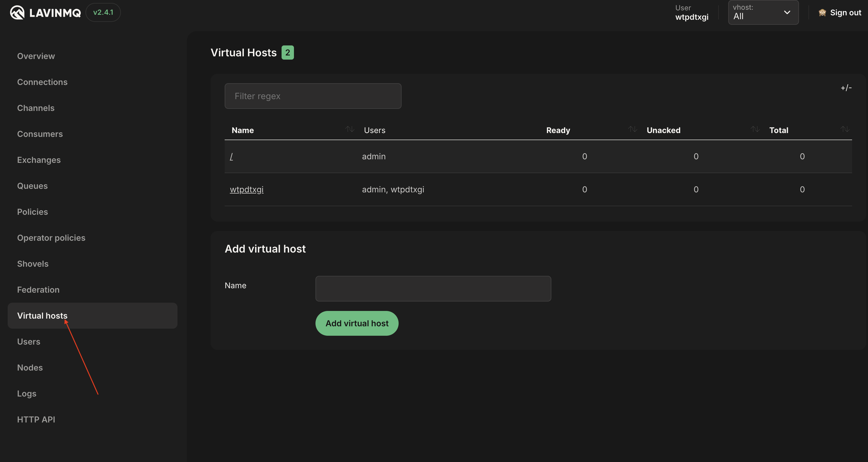868x462 pixels.
Task: Click the Name column header
Action: pos(243,130)
